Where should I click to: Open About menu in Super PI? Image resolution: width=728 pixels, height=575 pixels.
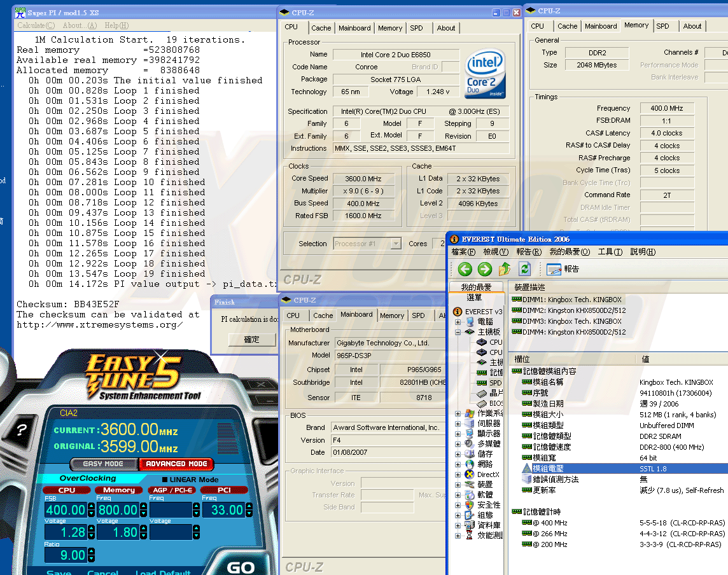[80, 25]
